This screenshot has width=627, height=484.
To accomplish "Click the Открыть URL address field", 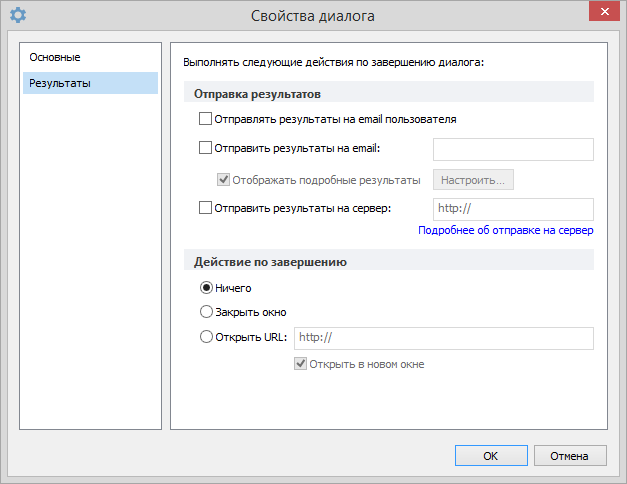I will 444,338.
